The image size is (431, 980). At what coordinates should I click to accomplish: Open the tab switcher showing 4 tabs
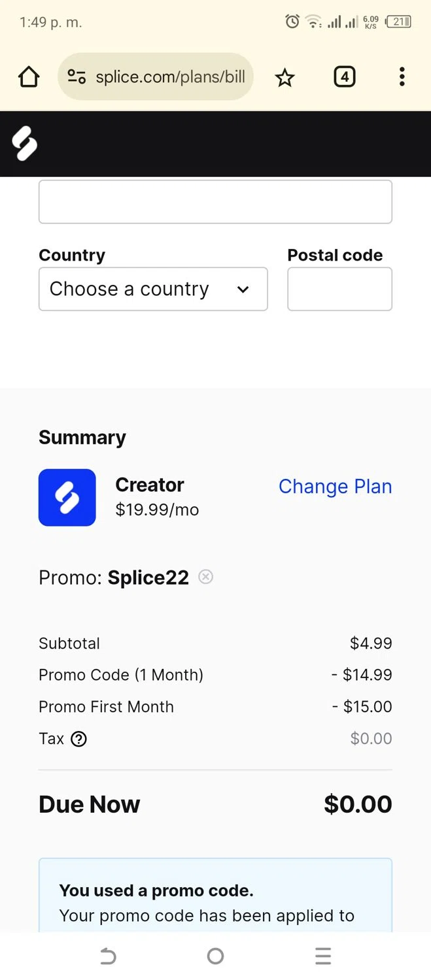pyautogui.click(x=344, y=77)
